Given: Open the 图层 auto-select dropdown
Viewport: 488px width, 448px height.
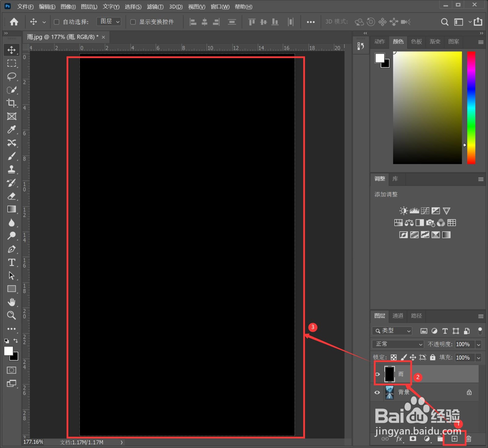Looking at the screenshot, I should pyautogui.click(x=109, y=22).
